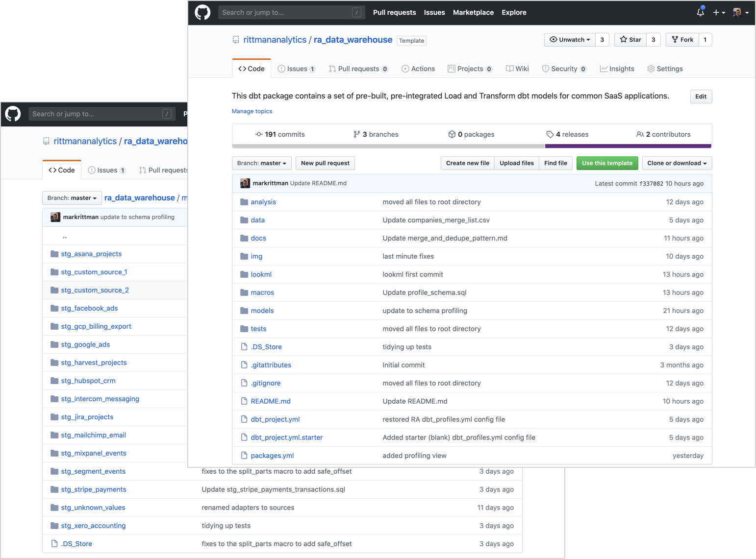Click ra_data_warehouse breadcrumb in back window
The width and height of the screenshot is (756, 559).
click(140, 198)
